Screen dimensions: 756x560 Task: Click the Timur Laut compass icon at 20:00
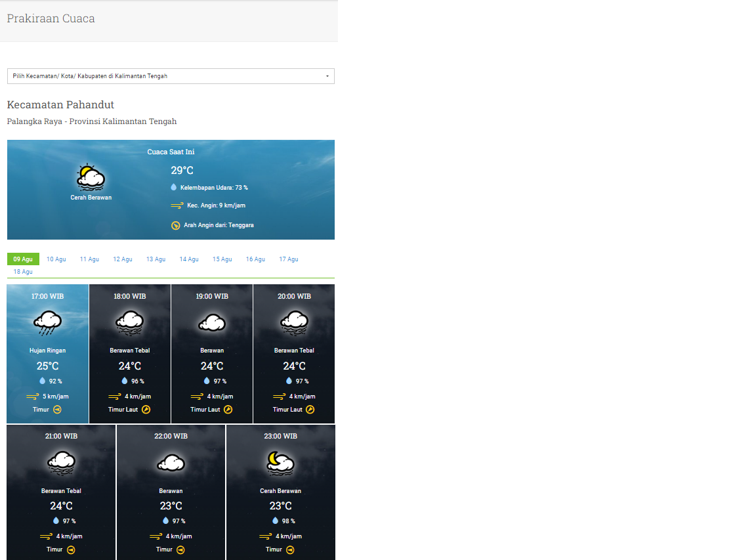(x=310, y=410)
